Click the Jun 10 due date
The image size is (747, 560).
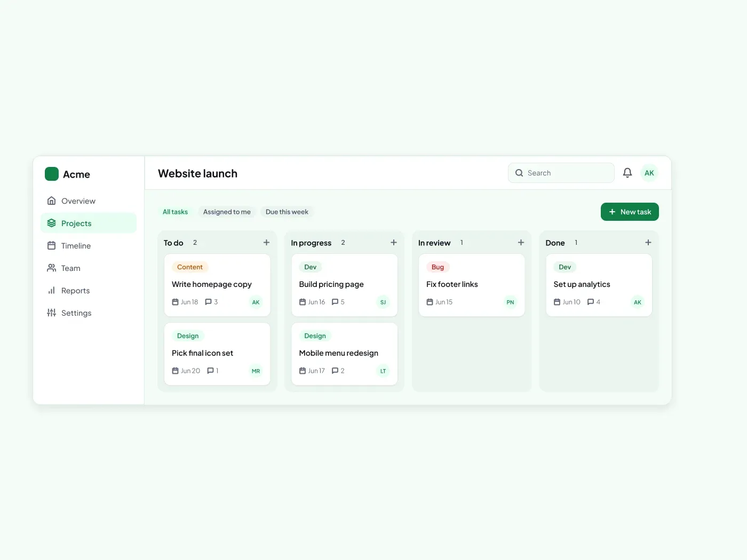[x=571, y=302]
